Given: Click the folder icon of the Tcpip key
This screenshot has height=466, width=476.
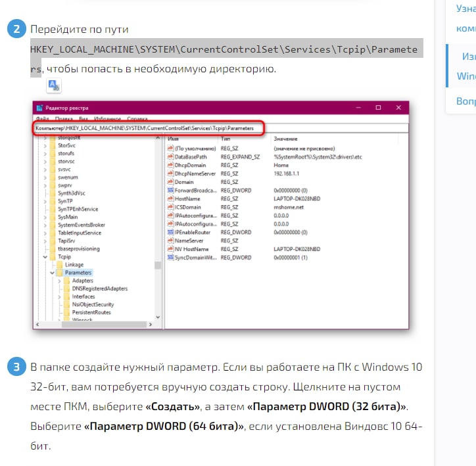Looking at the screenshot, I should 53,257.
